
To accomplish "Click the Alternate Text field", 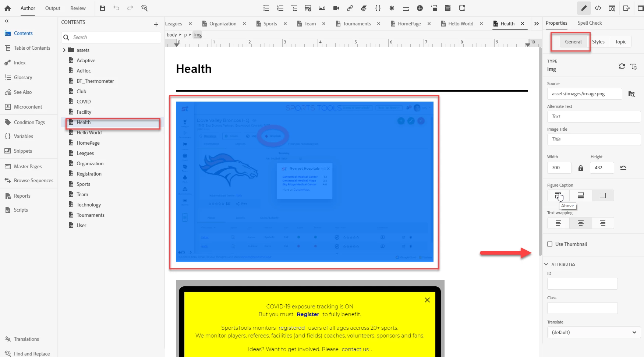I will point(594,117).
